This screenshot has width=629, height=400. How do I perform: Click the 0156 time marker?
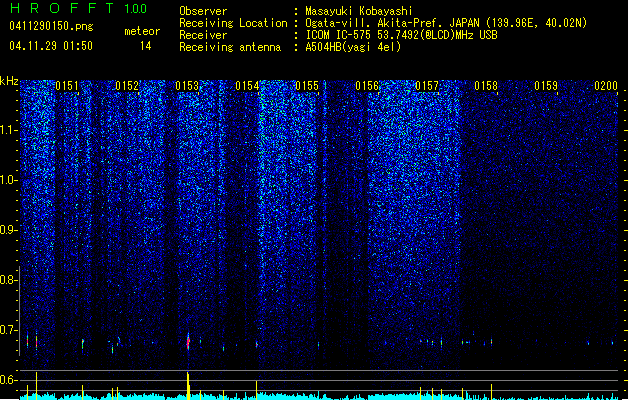(x=367, y=86)
